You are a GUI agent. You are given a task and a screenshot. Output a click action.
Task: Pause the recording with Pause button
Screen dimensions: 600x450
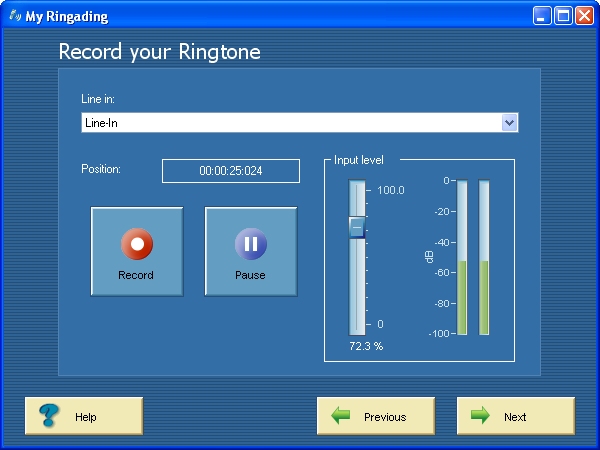coord(251,251)
